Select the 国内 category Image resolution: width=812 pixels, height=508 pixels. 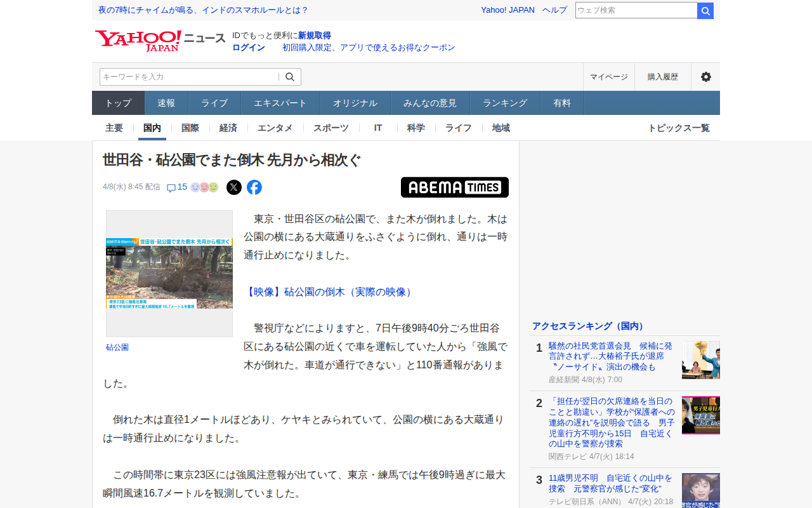[x=152, y=128]
